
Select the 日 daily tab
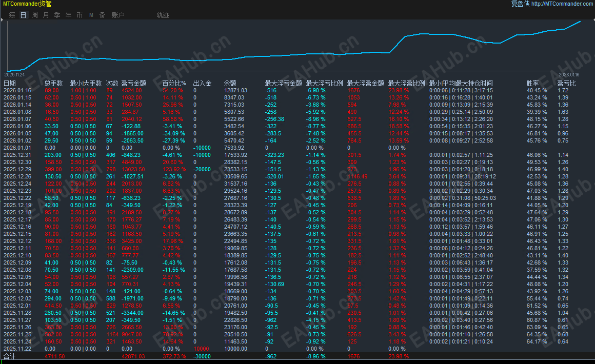(24, 15)
